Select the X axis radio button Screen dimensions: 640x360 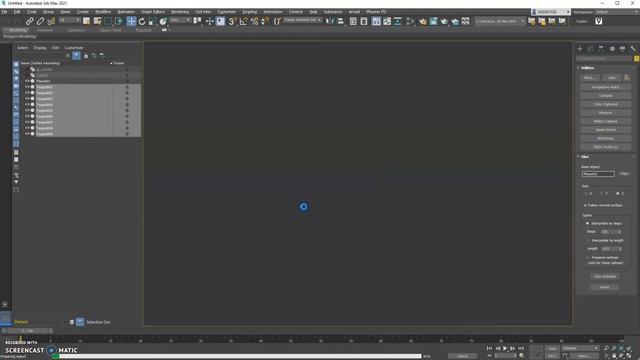586,193
